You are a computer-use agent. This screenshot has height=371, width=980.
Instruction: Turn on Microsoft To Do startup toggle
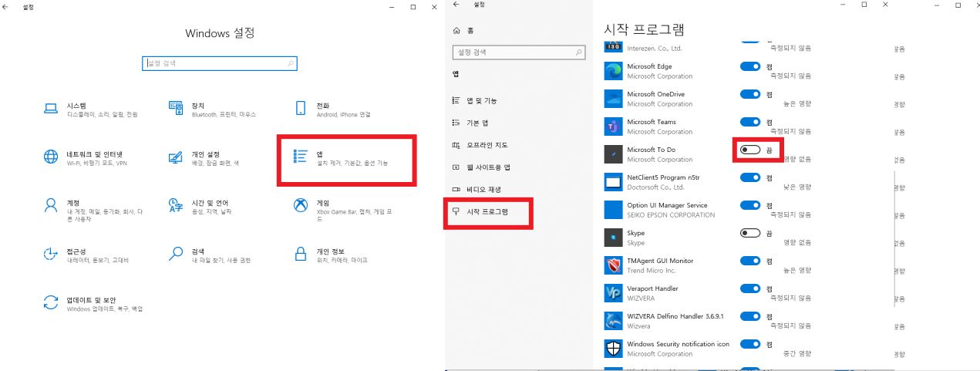[x=750, y=150]
